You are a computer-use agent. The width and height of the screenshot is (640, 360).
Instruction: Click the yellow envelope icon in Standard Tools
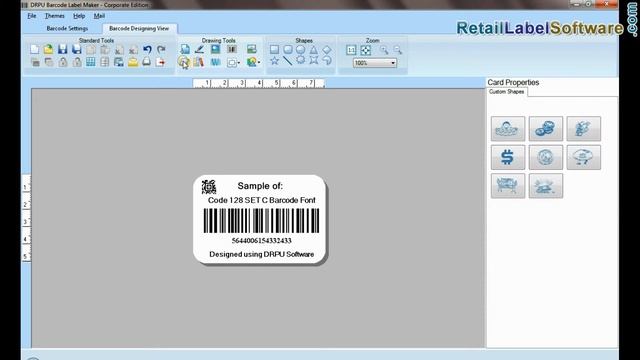(x=133, y=62)
